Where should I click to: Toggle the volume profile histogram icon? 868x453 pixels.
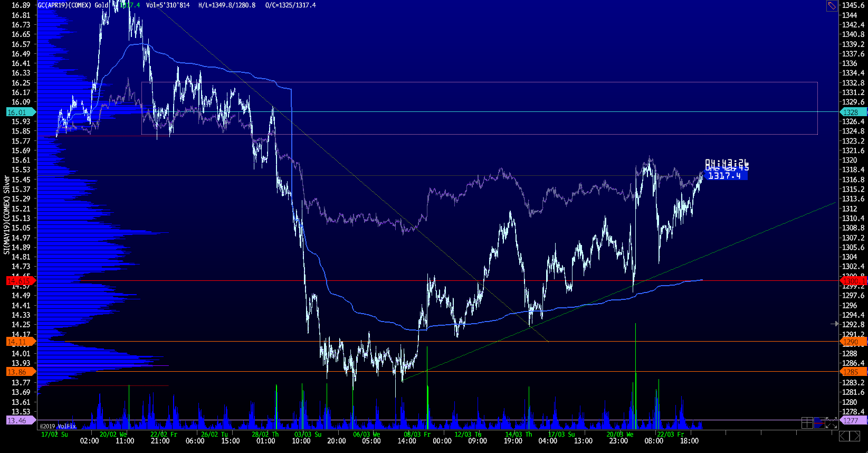(x=819, y=422)
